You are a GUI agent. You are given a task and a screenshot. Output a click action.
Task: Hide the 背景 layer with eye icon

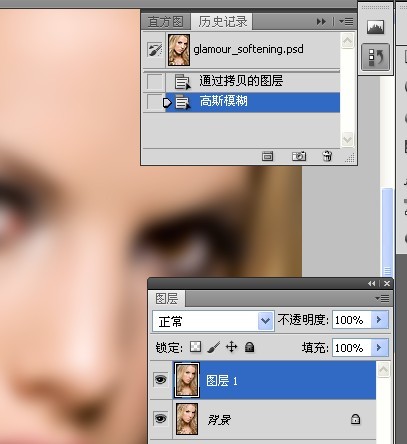[161, 419]
